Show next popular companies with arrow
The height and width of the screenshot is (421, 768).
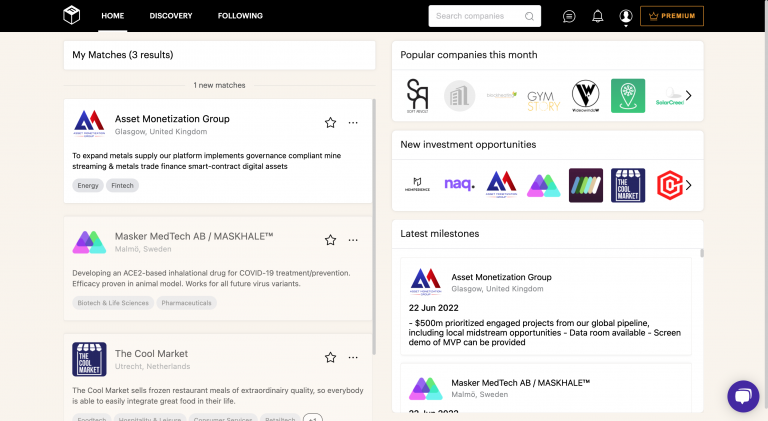[x=689, y=95]
